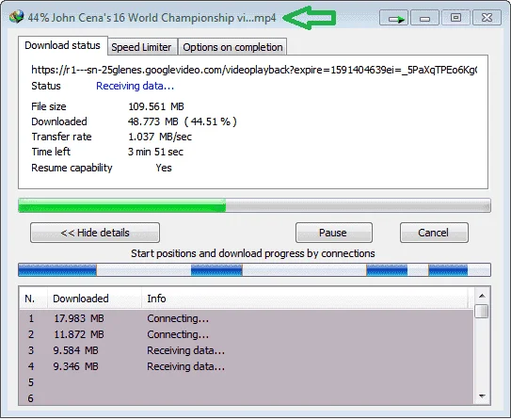This screenshot has height=420, width=511.
Task: Click the file size value 109.561 MB
Action: click(x=156, y=106)
